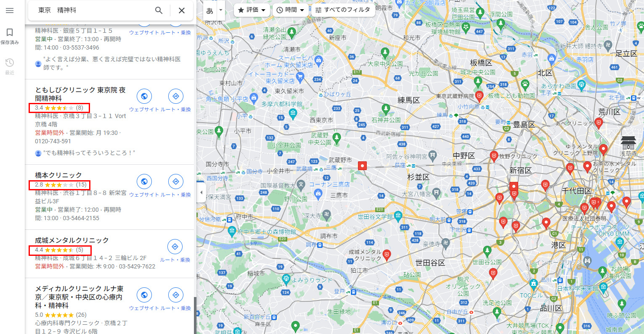Get directions to 橋本クリニック
The height and width of the screenshot is (334, 644).
click(175, 181)
